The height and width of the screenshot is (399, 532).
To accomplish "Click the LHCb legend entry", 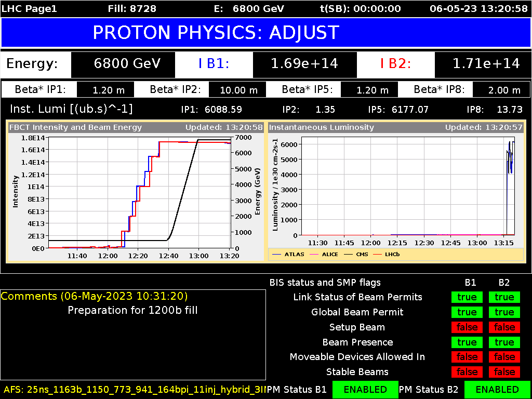I will (387, 254).
